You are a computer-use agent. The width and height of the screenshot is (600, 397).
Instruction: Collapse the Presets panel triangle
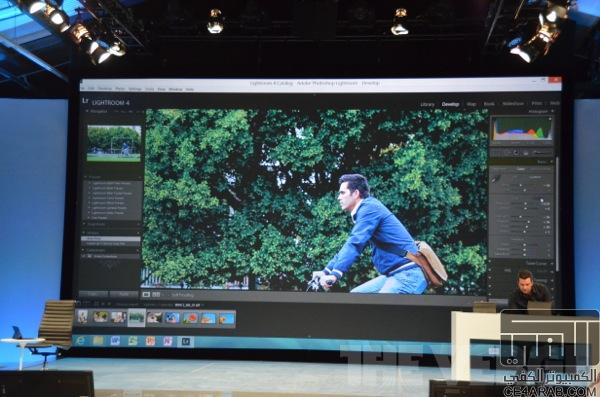85,177
